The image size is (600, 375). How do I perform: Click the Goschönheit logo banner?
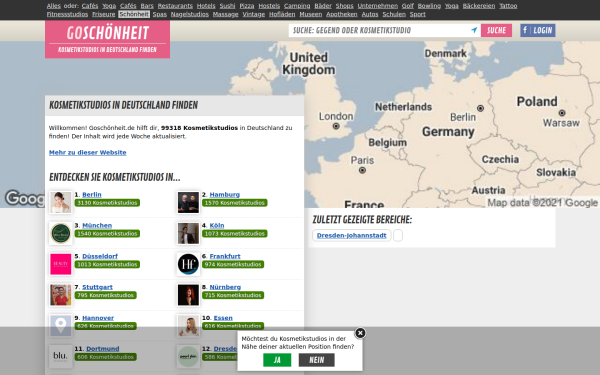[108, 39]
